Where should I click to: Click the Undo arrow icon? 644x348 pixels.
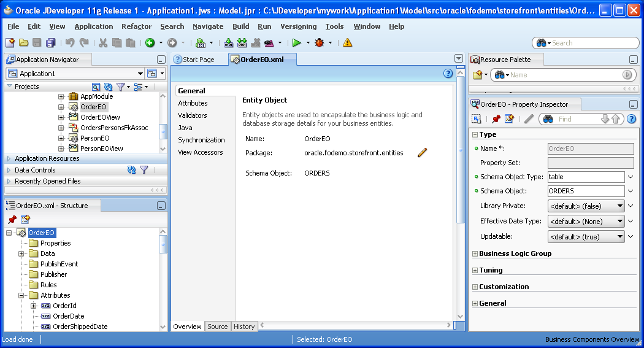click(70, 43)
